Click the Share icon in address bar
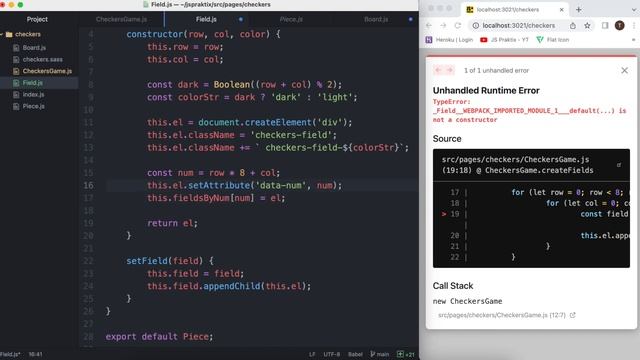The image size is (640, 360). coord(573,25)
